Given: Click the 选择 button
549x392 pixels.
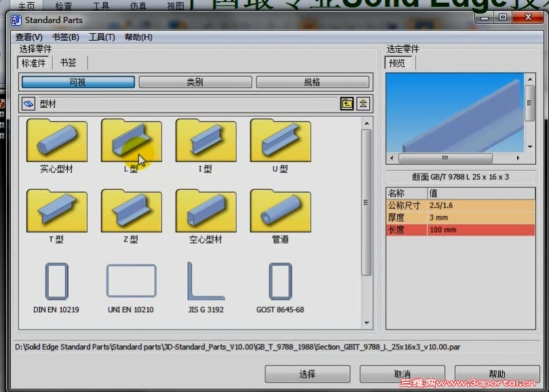Looking at the screenshot, I should pos(307,374).
